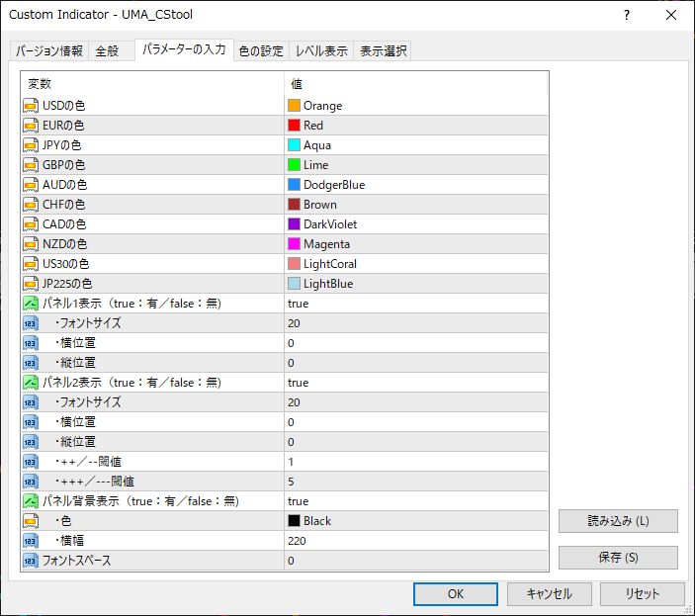Click the DarkViolet swatch for CAD
The width and height of the screenshot is (695, 616).
coord(294,224)
